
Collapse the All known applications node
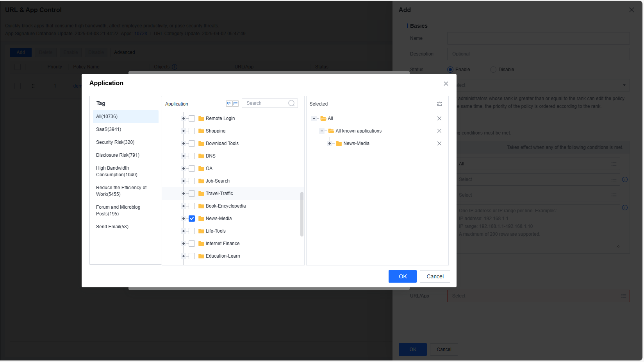322,131
